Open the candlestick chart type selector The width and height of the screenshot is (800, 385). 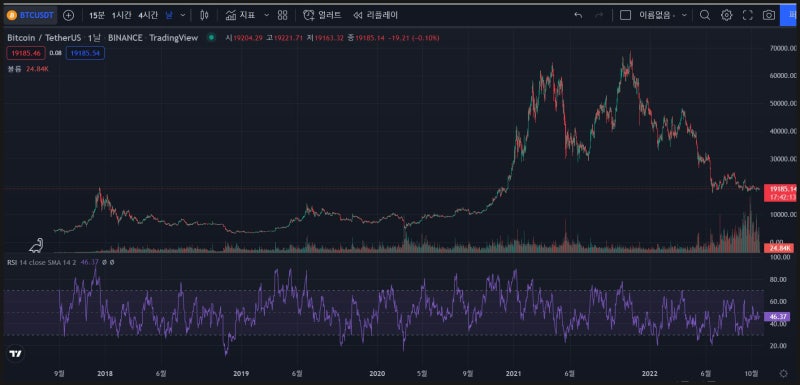(205, 15)
